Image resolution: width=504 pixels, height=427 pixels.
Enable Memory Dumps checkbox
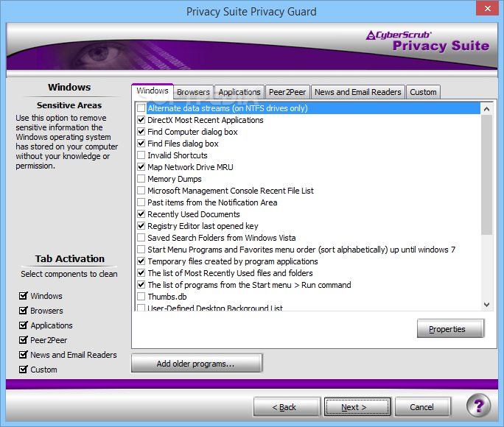tap(141, 179)
